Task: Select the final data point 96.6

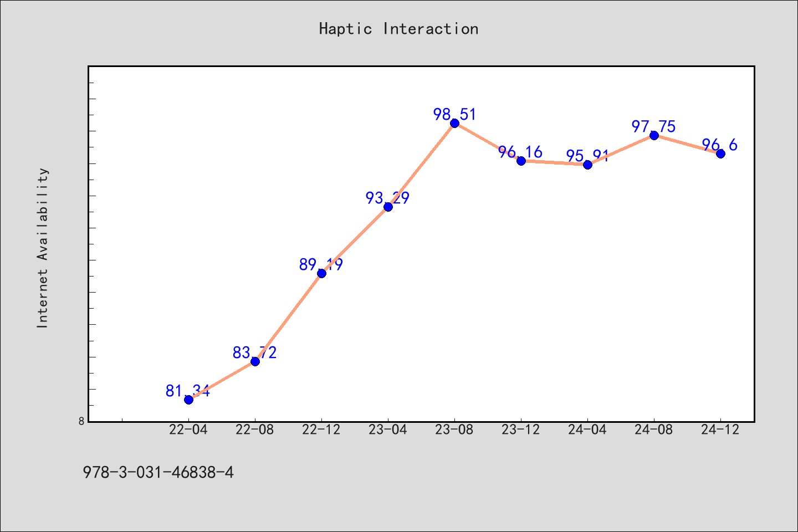Action: [720, 154]
